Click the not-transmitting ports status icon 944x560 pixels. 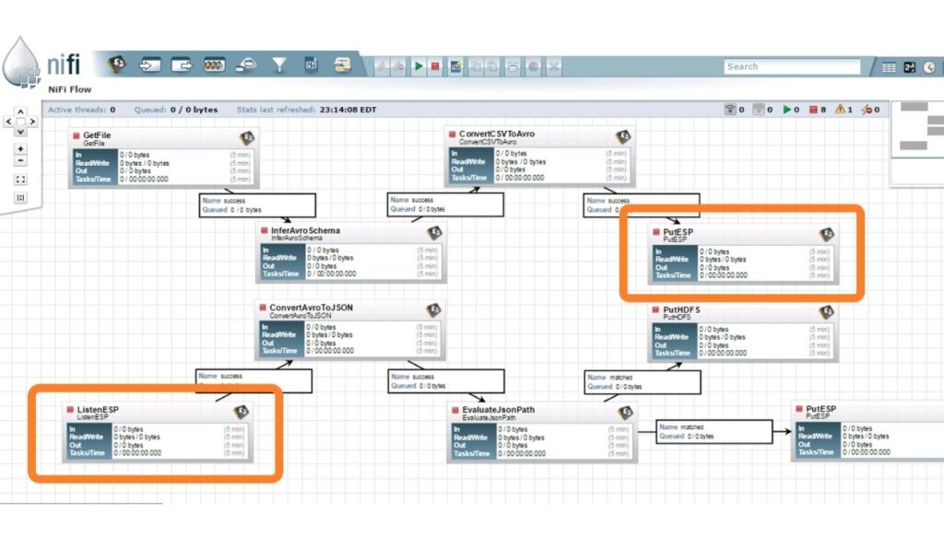(759, 110)
